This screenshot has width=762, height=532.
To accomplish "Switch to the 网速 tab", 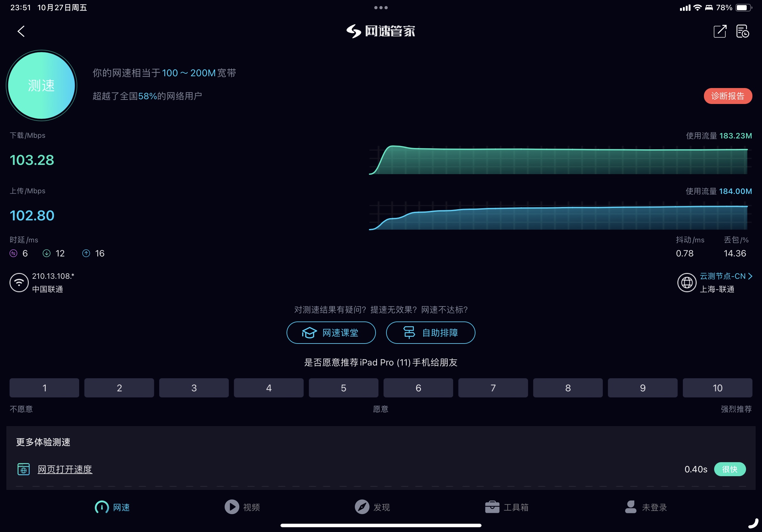I will 112,507.
